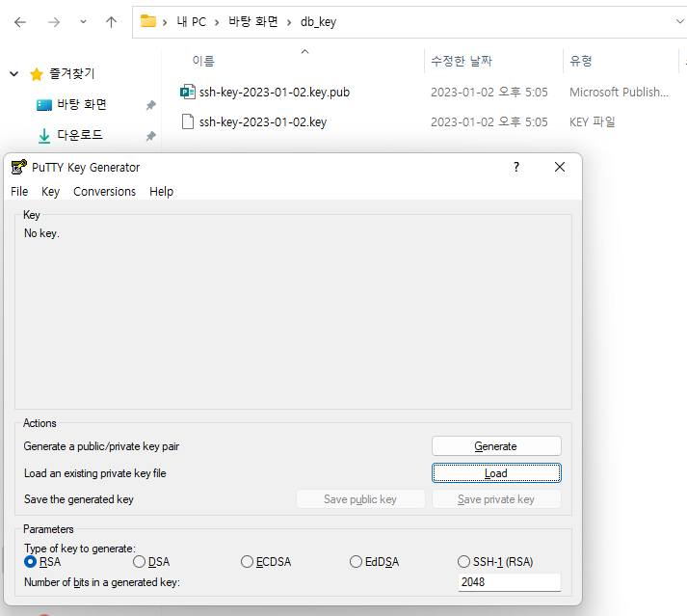Open the Help menu in PuTTYgen
Screen dimensions: 687x616
pos(161,192)
